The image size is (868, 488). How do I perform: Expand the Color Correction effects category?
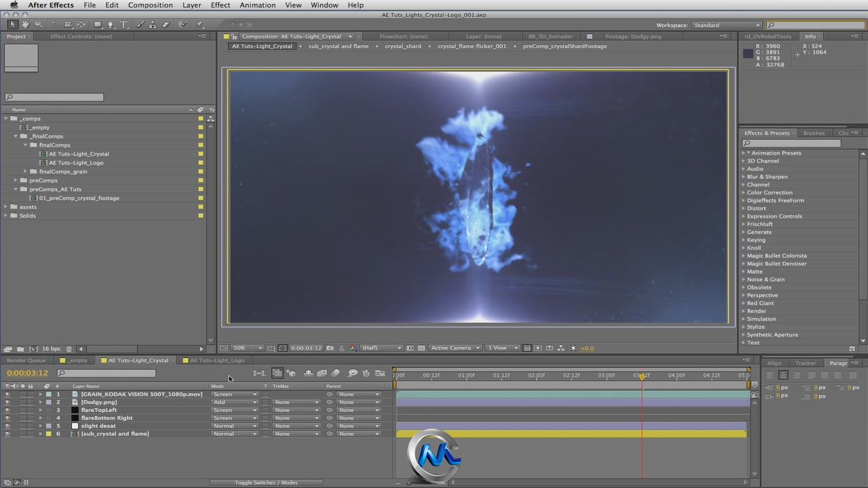coord(743,192)
